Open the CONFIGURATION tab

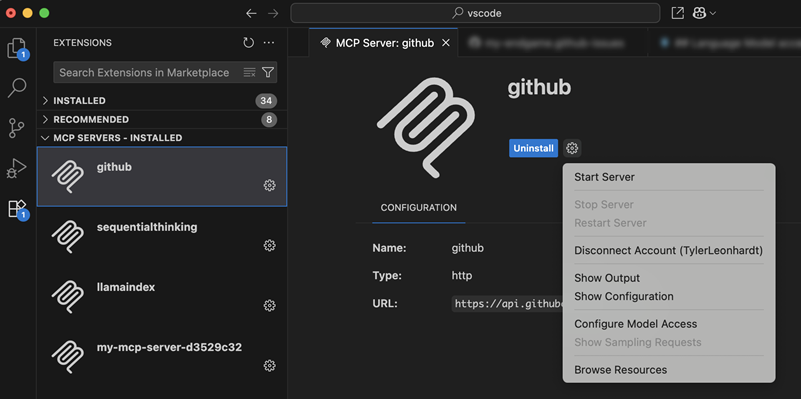pyautogui.click(x=419, y=208)
